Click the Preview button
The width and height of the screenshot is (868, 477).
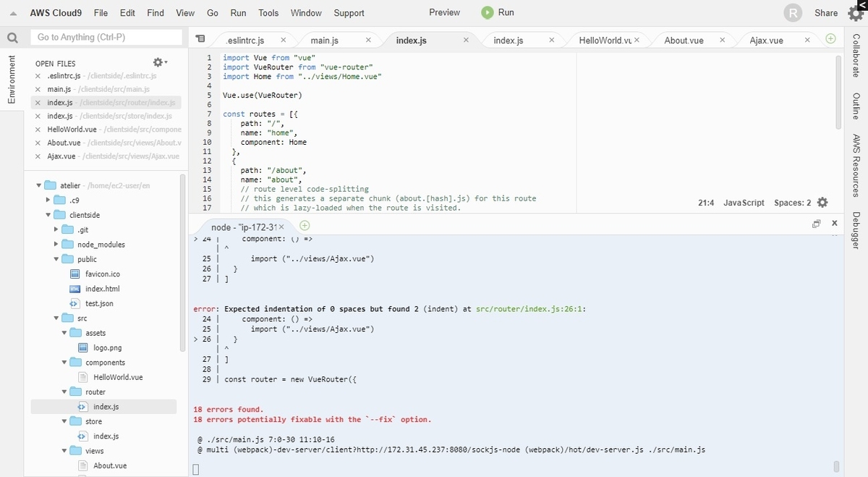click(444, 12)
